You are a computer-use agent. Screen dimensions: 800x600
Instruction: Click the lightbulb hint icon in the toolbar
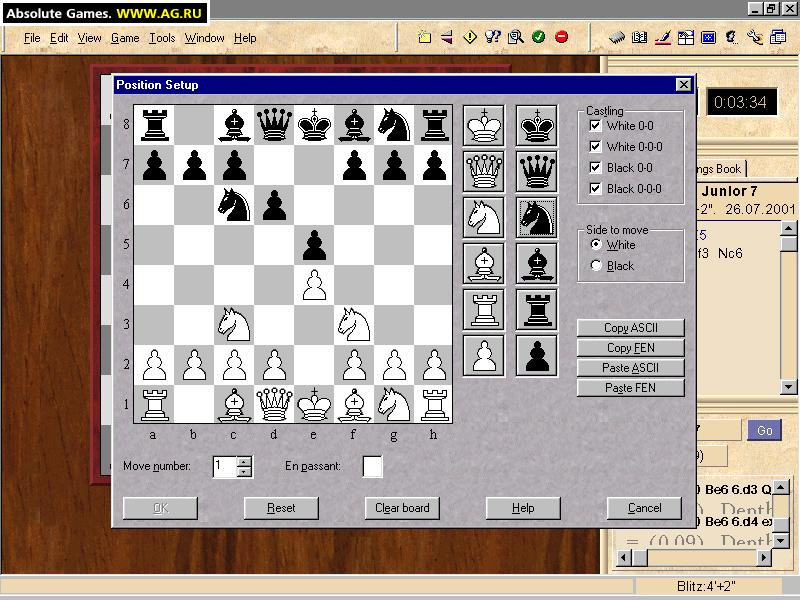point(492,36)
